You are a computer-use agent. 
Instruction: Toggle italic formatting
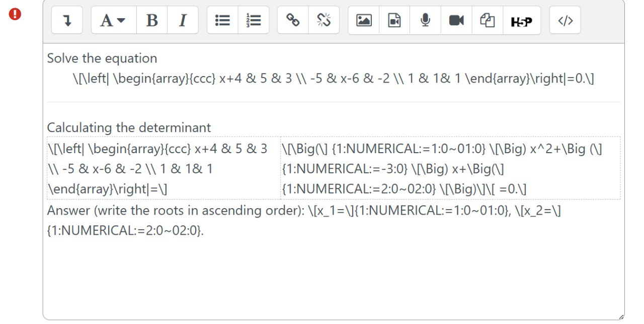(183, 20)
